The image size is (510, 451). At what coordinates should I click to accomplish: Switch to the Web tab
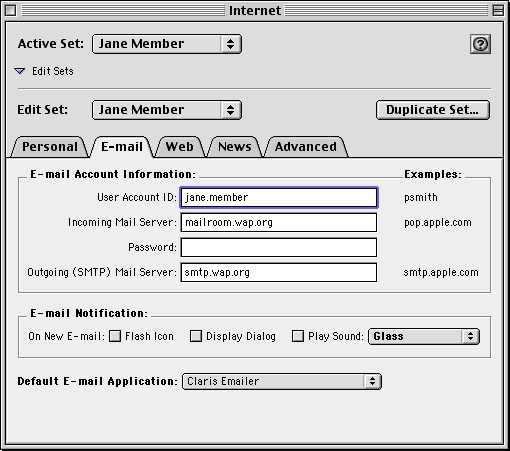point(180,147)
